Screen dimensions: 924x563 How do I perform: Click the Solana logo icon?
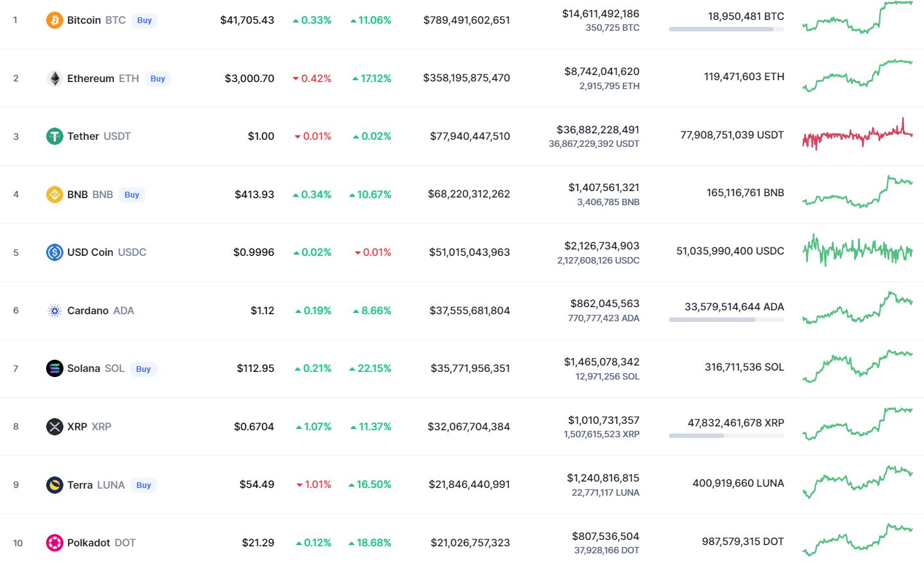54,369
